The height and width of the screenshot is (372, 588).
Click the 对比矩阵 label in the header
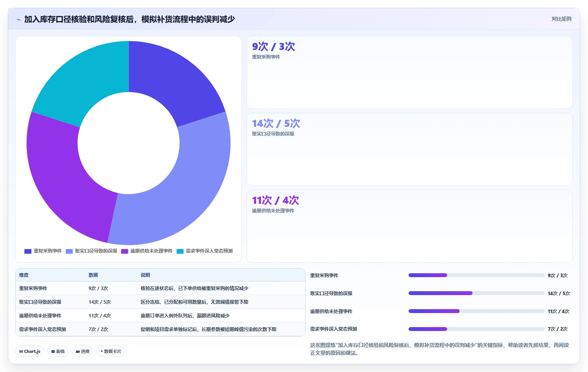[x=561, y=19]
